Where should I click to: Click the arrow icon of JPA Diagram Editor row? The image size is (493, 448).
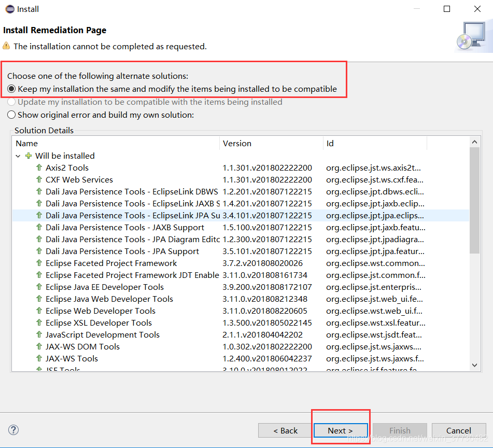(x=39, y=239)
